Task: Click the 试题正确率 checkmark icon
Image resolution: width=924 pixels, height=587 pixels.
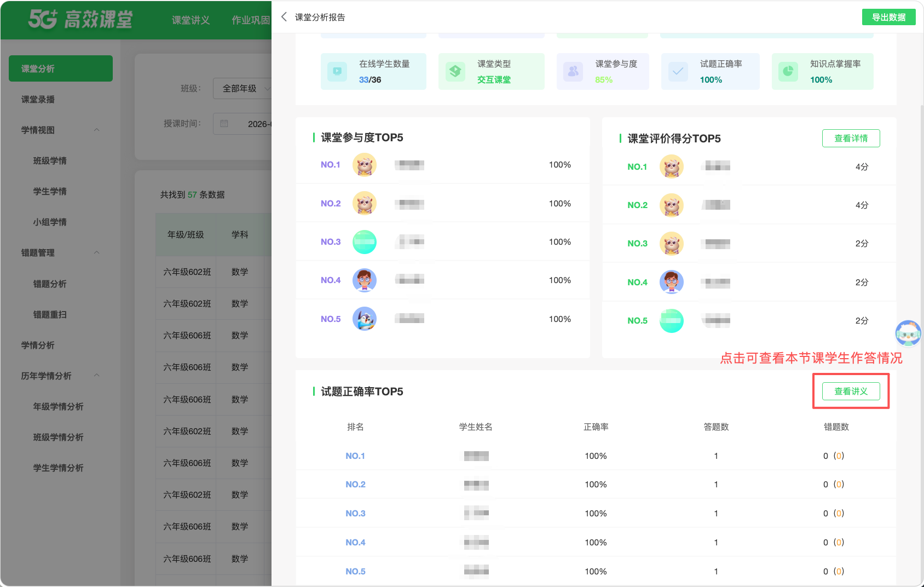Action: pyautogui.click(x=678, y=71)
